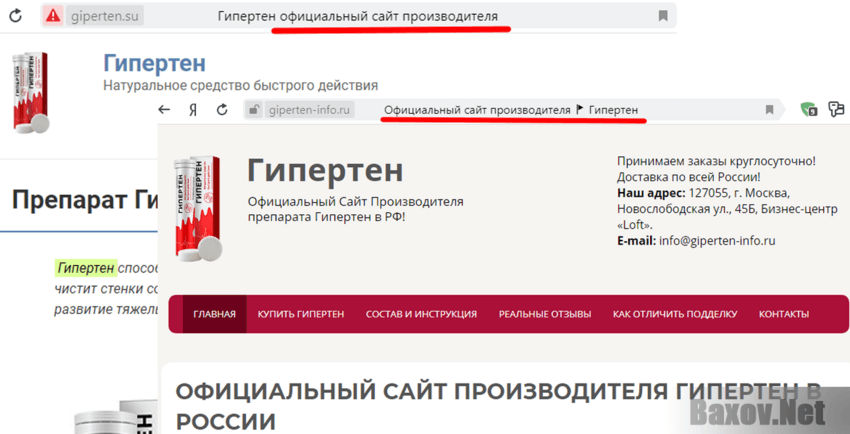Click the heading 'ОФИЦИАЛЬНЫЙ САЙТ ПРОИЗВОДИТЕЛЯ ГИПЕРТЕН В'
Image resolution: width=850 pixels, height=434 pixels.
pyautogui.click(x=498, y=392)
